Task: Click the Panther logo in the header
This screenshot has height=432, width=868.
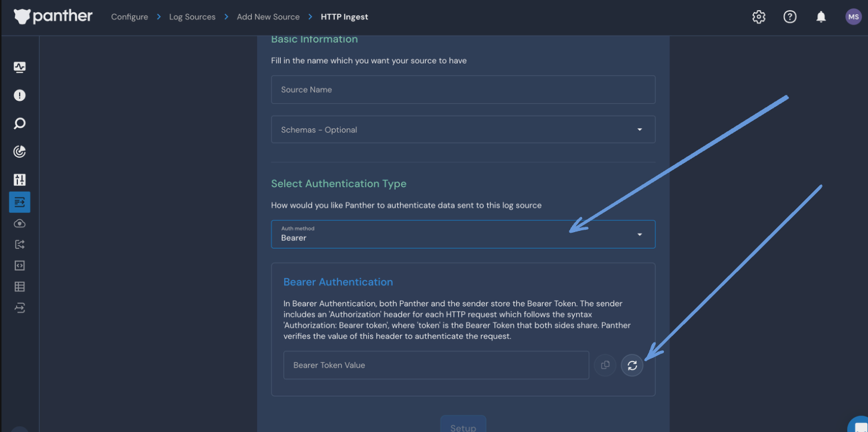Action: 53,17
